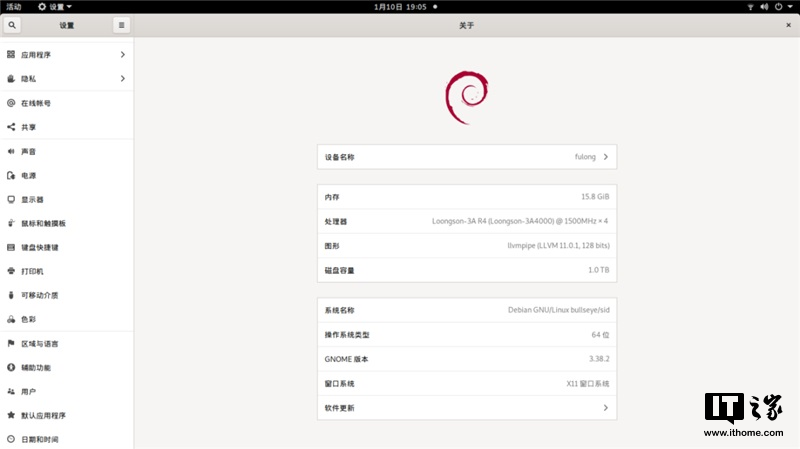This screenshot has height=449, width=800.
Task: Open 日期和时间 settings panel
Action: [67, 439]
